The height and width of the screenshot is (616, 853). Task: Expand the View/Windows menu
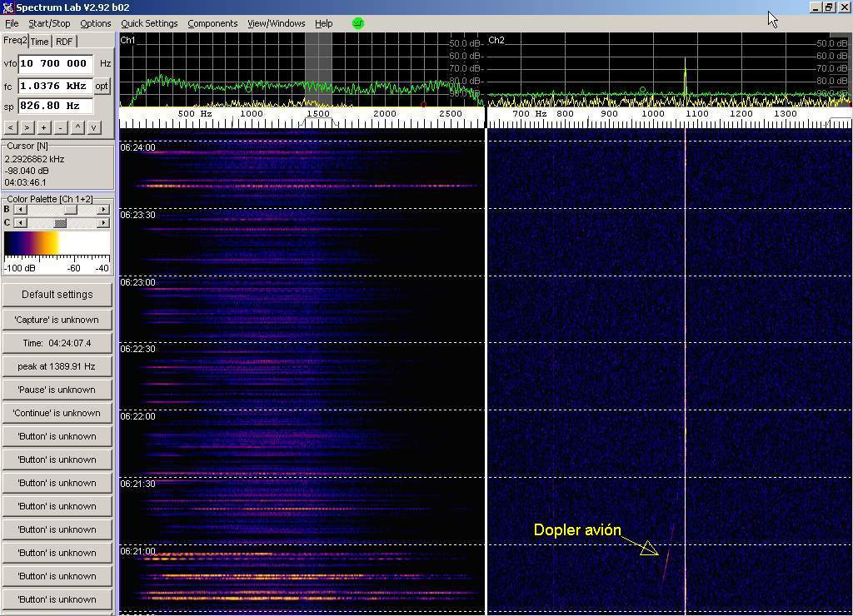[x=276, y=23]
